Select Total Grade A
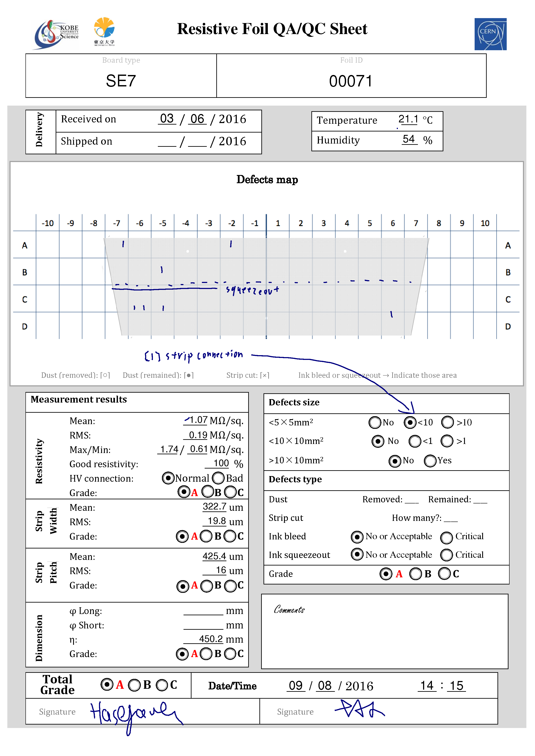Screen dimensions: 535x756 pyautogui.click(x=107, y=684)
